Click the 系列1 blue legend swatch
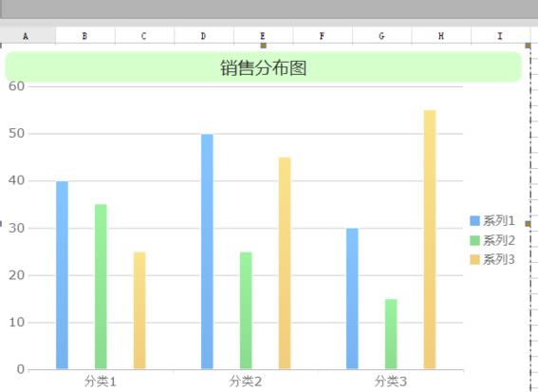538x392 pixels. coord(474,221)
